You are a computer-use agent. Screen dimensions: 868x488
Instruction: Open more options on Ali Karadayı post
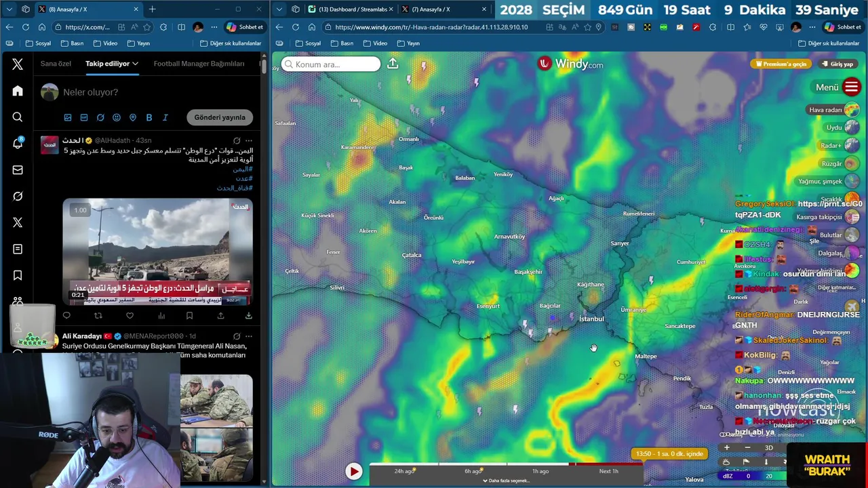pos(249,335)
